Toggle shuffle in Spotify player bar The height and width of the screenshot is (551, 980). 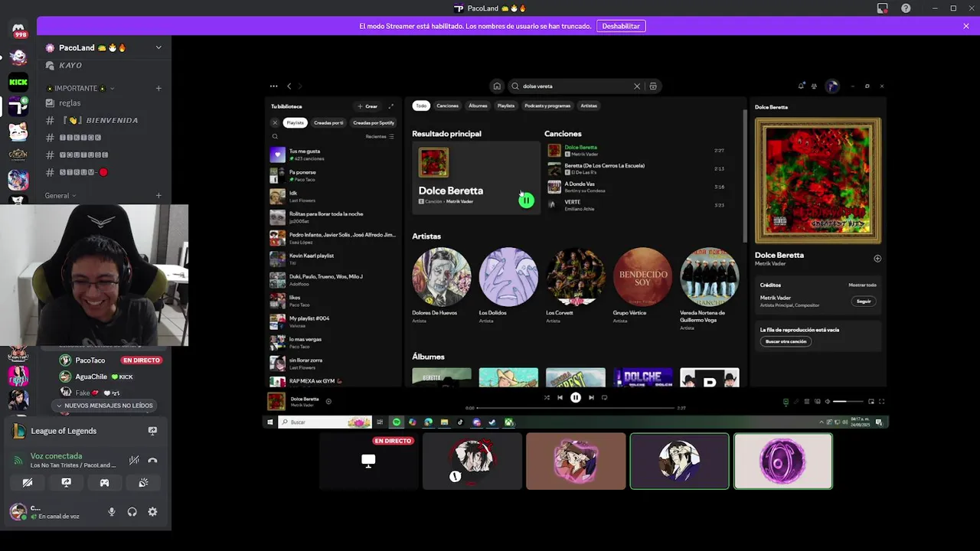(547, 397)
